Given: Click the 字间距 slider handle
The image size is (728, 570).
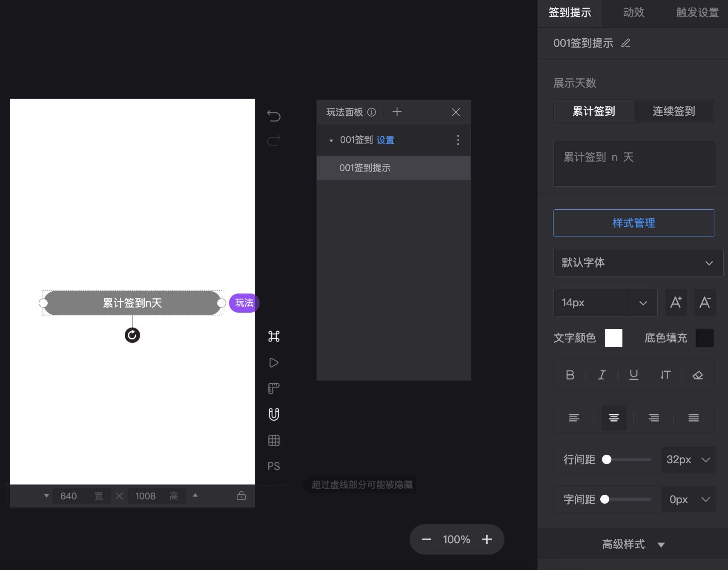Looking at the screenshot, I should (x=605, y=499).
